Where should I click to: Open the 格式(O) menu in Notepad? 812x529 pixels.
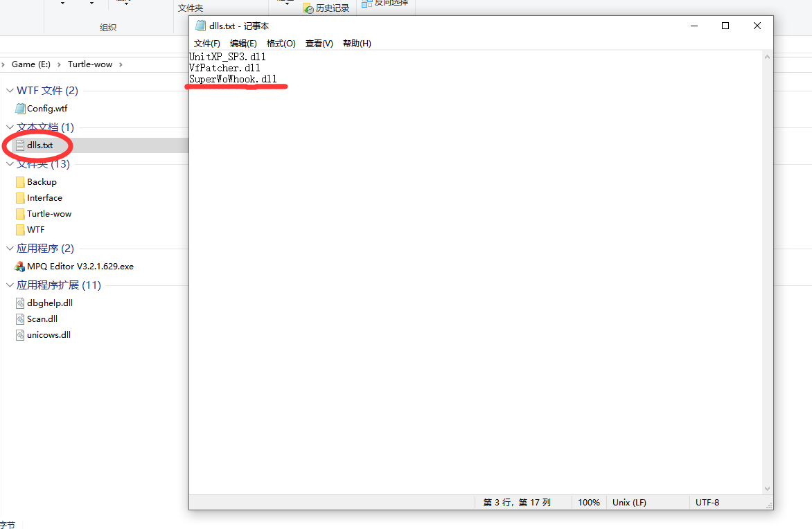coord(281,44)
